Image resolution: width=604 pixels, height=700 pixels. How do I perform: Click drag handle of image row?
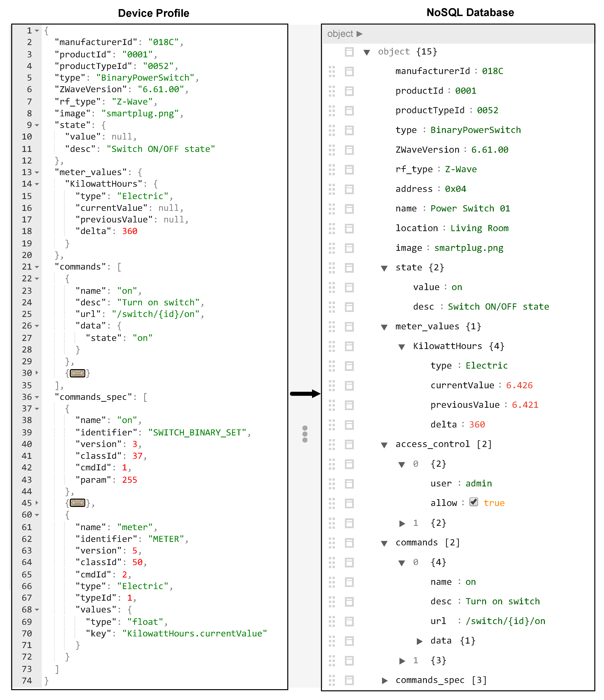pos(332,248)
